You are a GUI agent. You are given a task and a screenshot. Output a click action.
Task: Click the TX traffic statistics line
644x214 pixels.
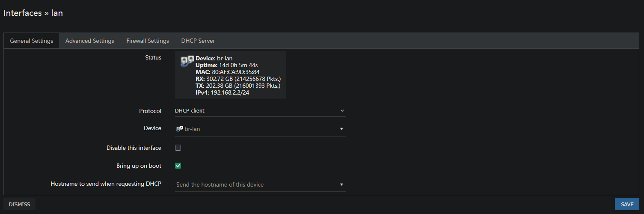click(238, 86)
